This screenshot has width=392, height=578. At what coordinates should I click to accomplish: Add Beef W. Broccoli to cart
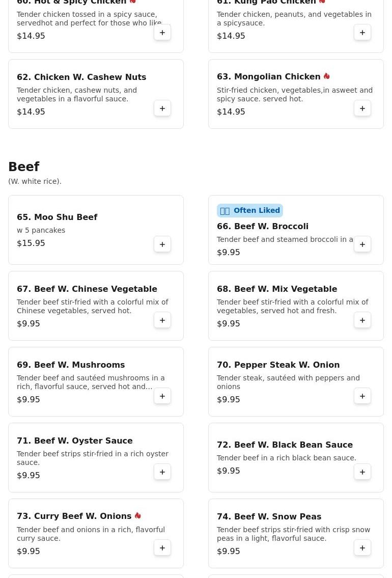(362, 244)
